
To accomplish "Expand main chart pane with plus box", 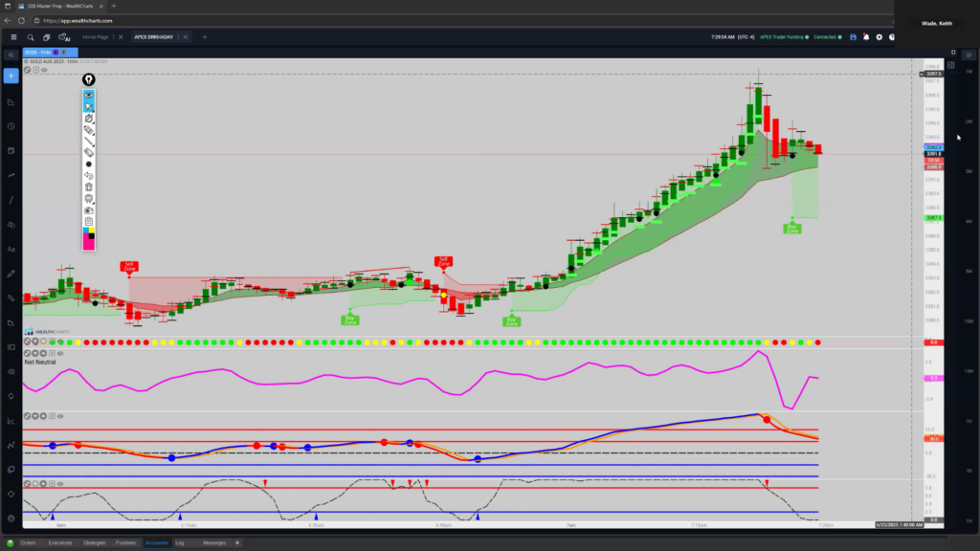I will pyautogui.click(x=35, y=70).
